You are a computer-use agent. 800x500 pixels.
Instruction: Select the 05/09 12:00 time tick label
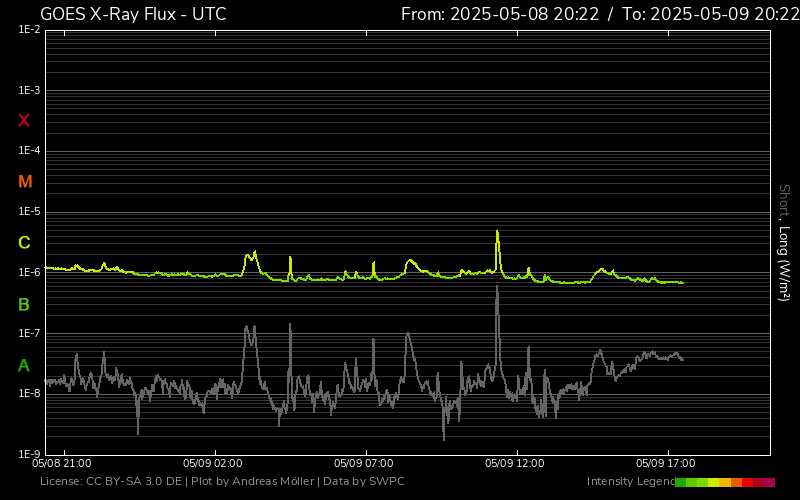[x=514, y=464]
